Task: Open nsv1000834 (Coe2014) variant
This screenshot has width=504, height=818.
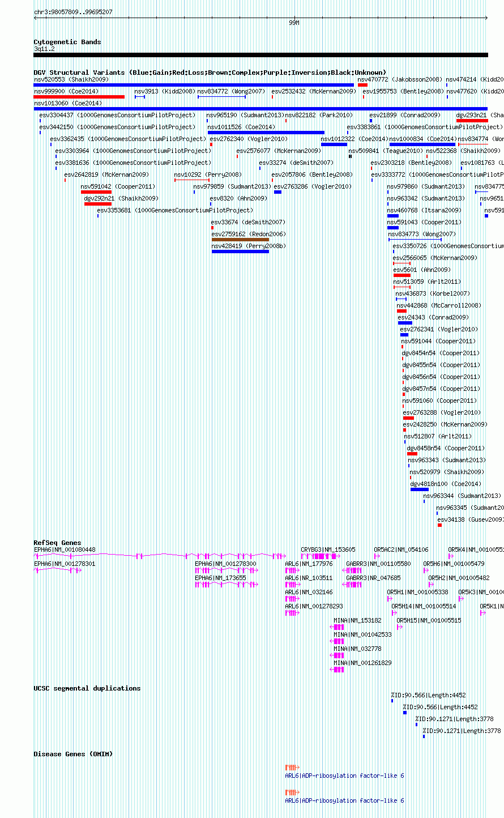Action: pyautogui.click(x=423, y=139)
